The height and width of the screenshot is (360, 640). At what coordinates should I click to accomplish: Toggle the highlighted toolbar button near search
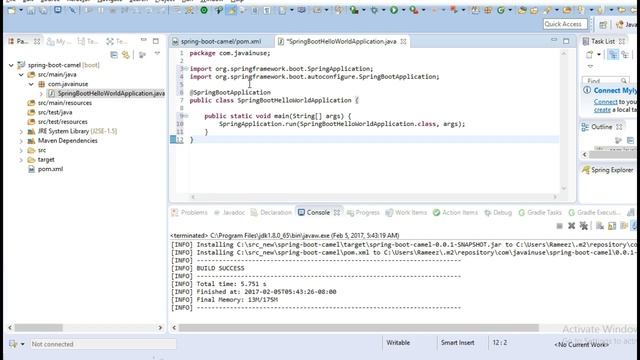231,10
